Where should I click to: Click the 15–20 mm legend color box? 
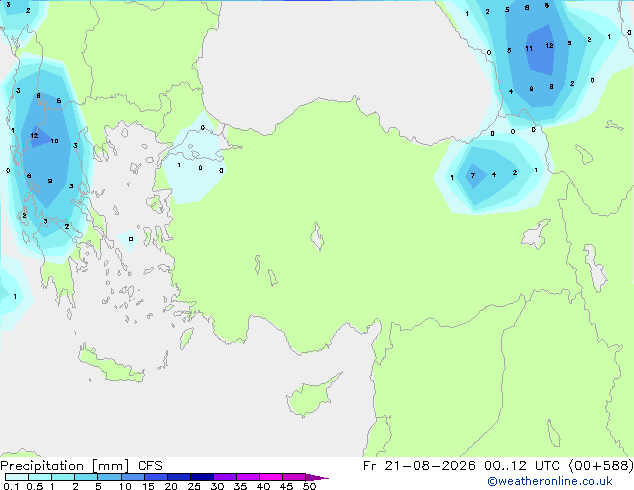pyautogui.click(x=156, y=477)
